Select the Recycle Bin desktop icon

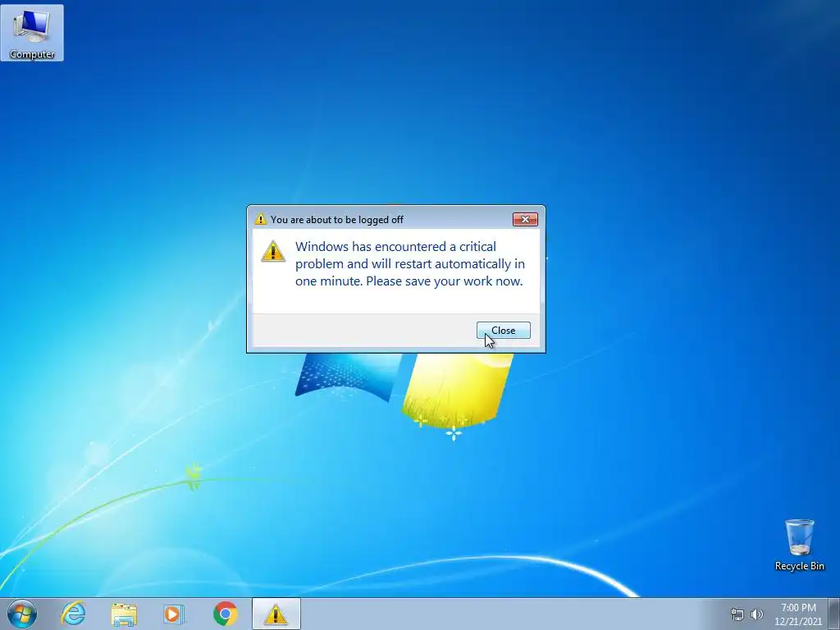[799, 545]
